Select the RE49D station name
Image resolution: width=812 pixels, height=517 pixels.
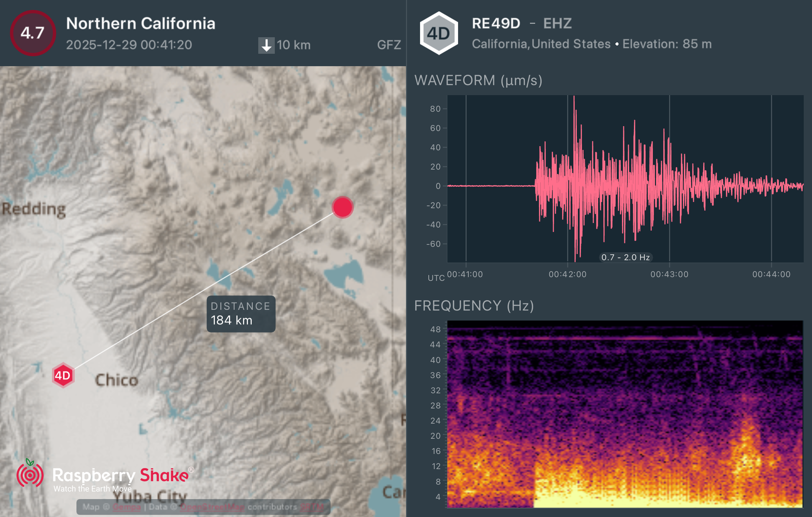497,23
